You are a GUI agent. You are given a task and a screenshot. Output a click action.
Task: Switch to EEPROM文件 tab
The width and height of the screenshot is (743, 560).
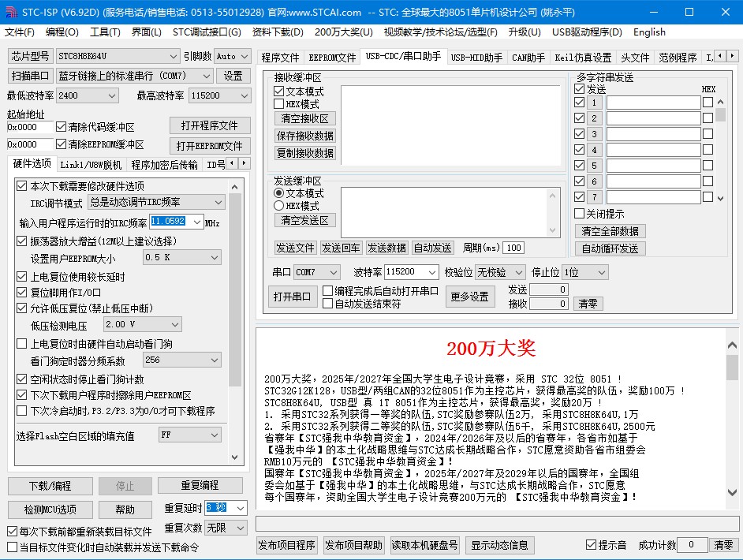332,58
